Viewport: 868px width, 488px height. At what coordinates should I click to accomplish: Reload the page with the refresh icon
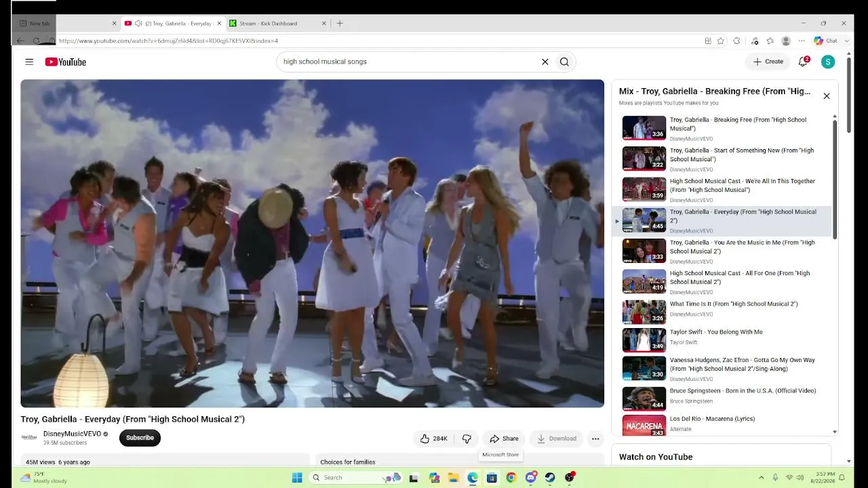(37, 41)
